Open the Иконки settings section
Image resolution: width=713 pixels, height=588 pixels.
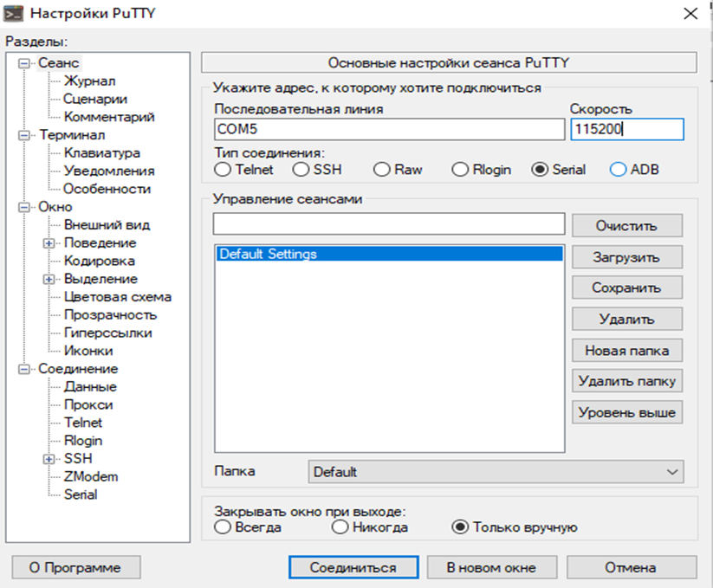click(x=88, y=351)
